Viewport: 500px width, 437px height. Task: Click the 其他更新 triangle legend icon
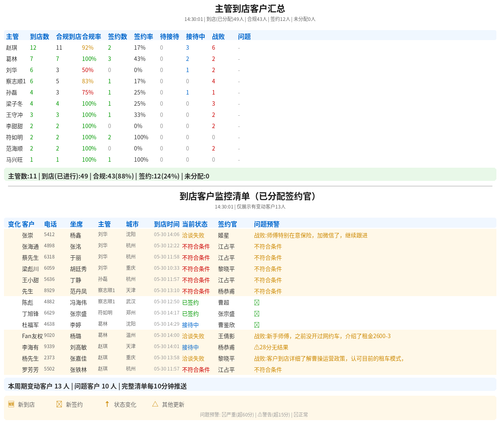155,404
